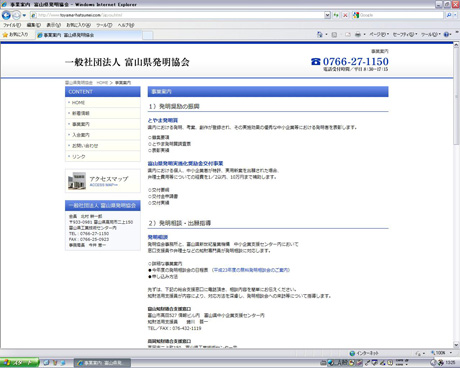Expand the address bar history dropdown
Image resolution: width=460 pixels, height=368 pixels.
tap(327, 15)
